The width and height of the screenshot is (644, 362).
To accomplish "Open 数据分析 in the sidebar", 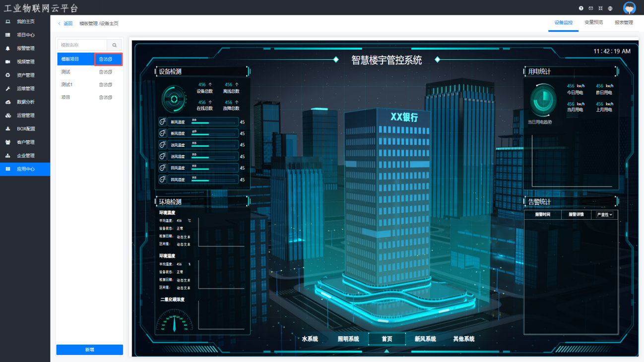I will point(25,102).
